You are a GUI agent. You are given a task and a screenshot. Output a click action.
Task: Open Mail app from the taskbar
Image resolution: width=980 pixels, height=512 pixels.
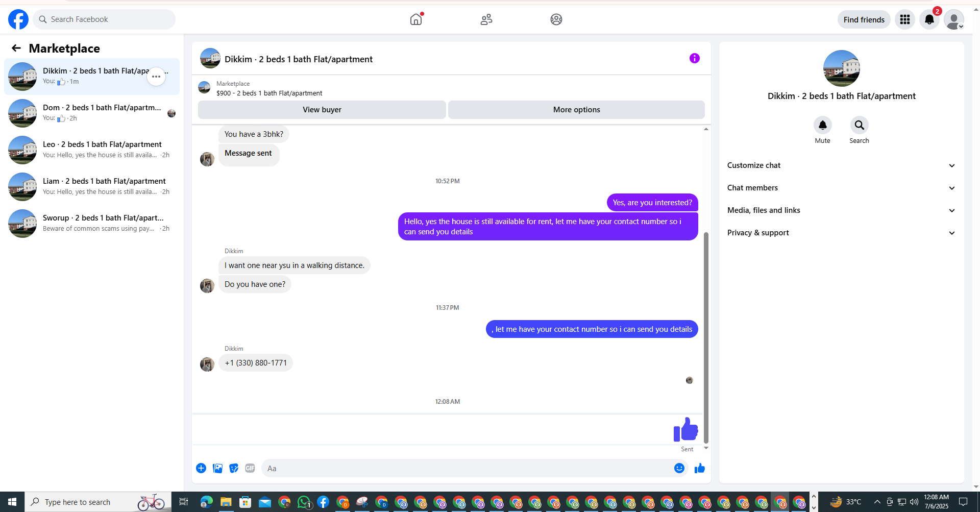265,502
